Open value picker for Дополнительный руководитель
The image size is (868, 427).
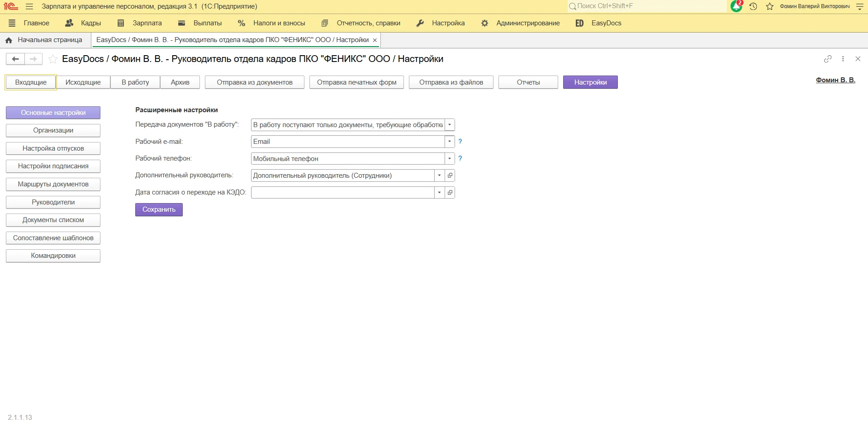(450, 176)
